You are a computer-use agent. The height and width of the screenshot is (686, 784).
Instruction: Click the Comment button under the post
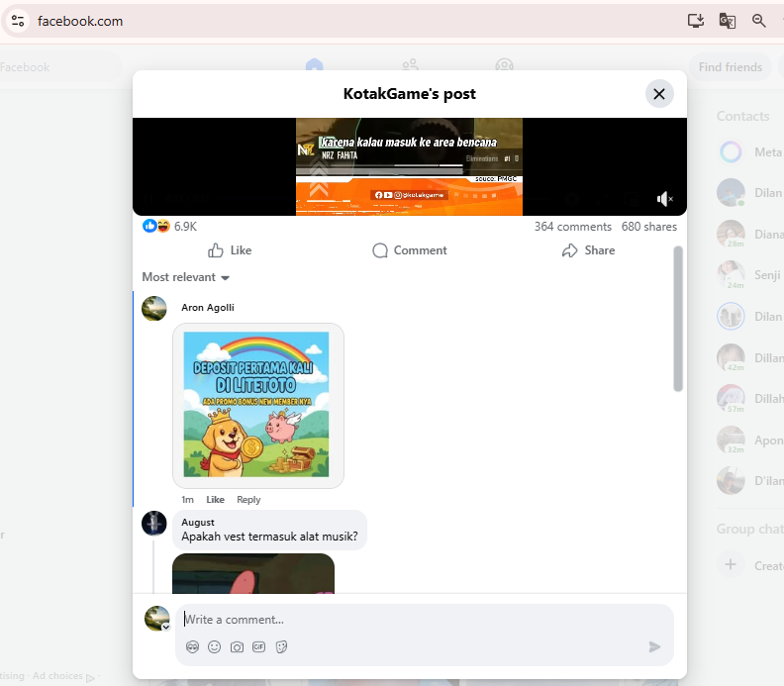(x=410, y=250)
